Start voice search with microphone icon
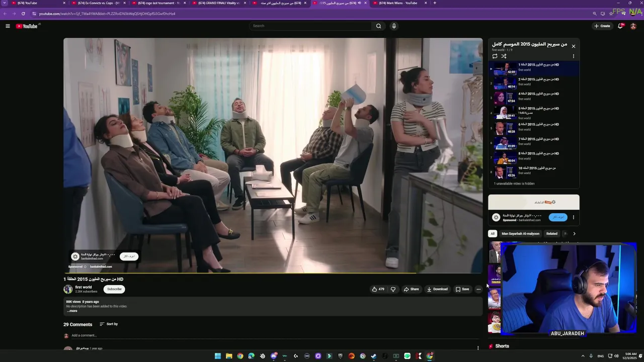 click(394, 26)
